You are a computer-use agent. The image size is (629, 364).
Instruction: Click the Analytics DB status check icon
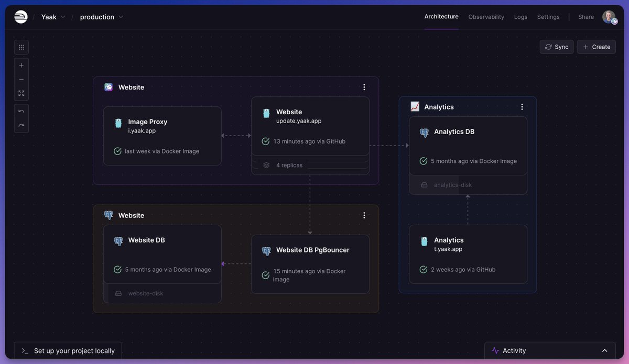[x=424, y=161]
